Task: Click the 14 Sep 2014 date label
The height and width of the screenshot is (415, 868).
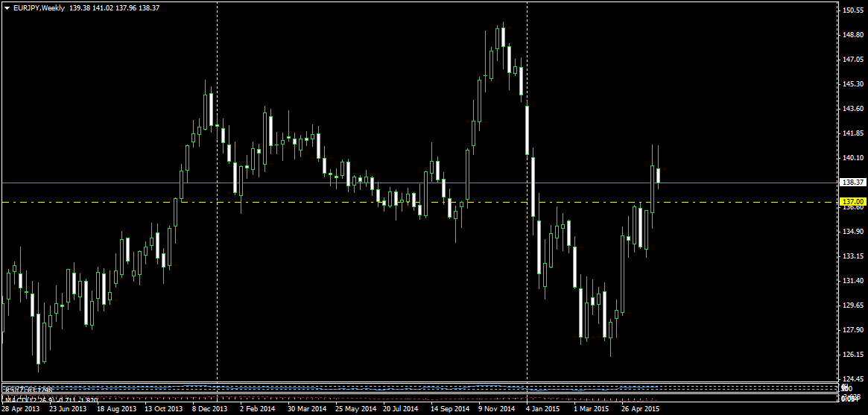Action: pos(450,409)
